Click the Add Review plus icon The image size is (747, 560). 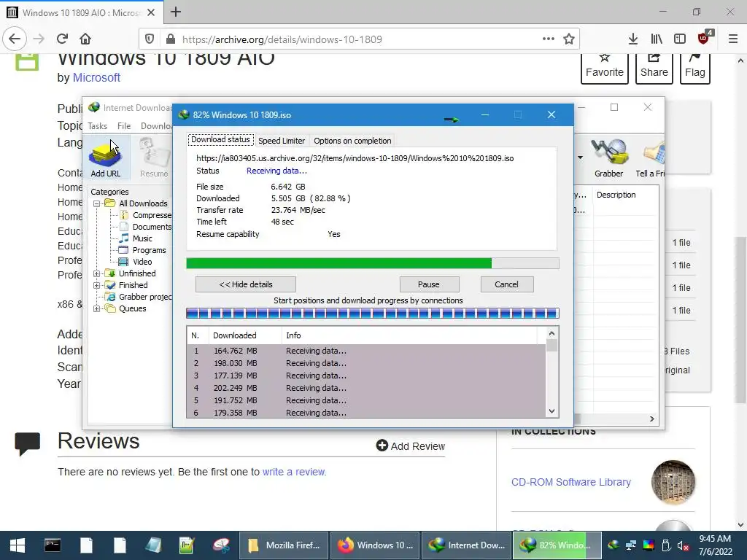(382, 446)
